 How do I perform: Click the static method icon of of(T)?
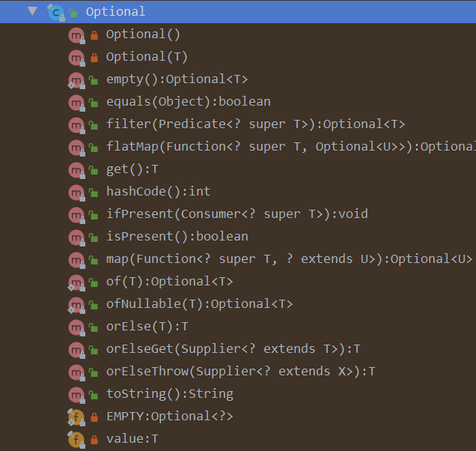point(76,283)
